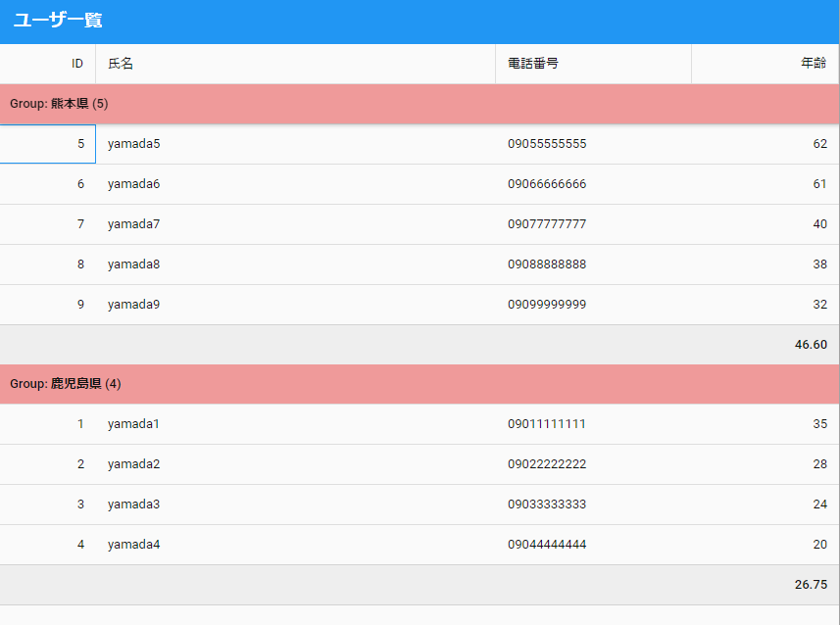Click the group average value 26.75

[811, 585]
